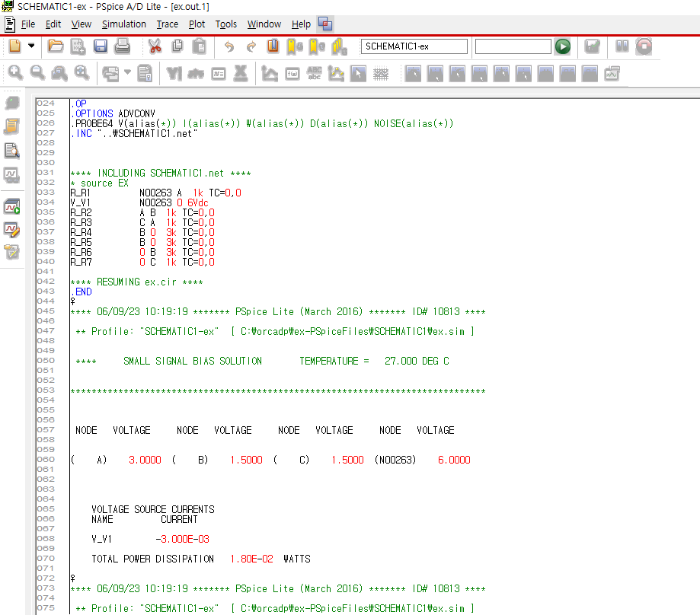Click the top sidebar message icon
The width and height of the screenshot is (700, 615).
(12, 104)
